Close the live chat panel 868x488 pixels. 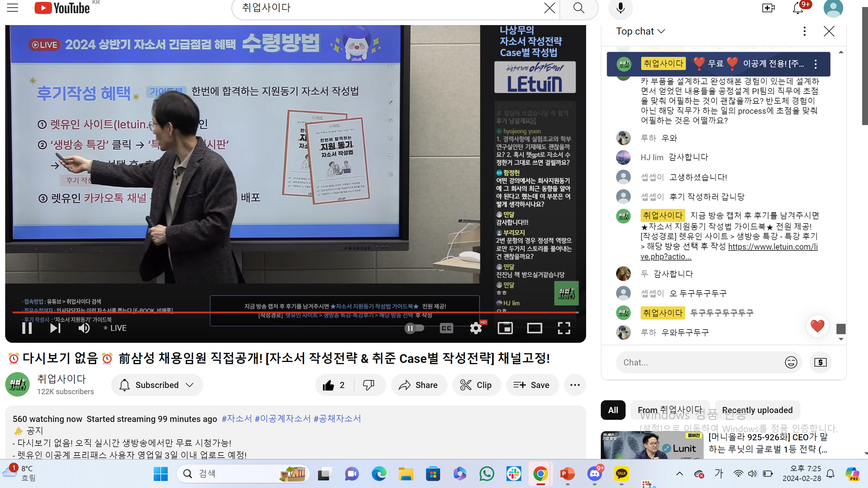829,31
